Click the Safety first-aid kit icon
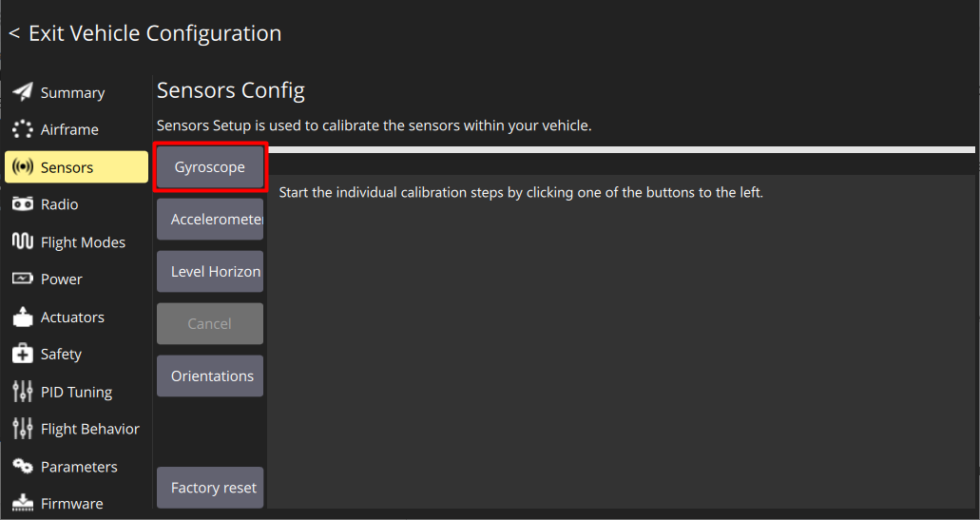This screenshot has width=980, height=520. pyautogui.click(x=23, y=354)
